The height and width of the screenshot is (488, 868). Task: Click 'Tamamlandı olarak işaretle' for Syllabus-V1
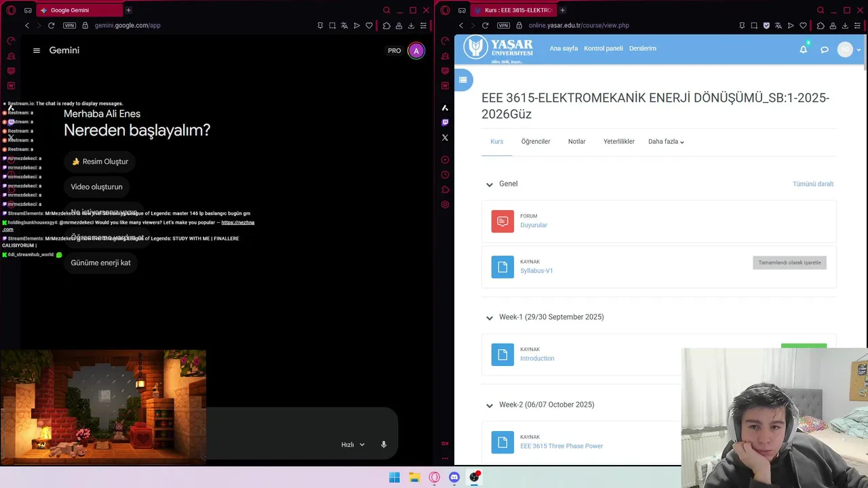click(x=789, y=263)
